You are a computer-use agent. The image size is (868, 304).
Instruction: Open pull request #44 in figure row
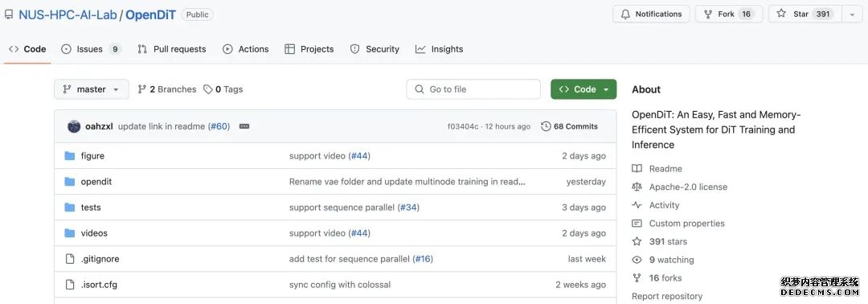click(x=359, y=156)
